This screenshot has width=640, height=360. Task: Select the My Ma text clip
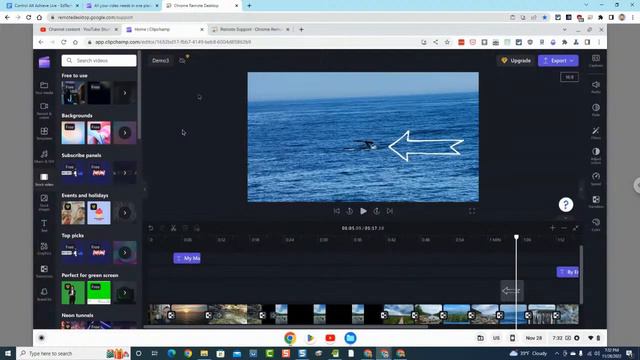187,258
